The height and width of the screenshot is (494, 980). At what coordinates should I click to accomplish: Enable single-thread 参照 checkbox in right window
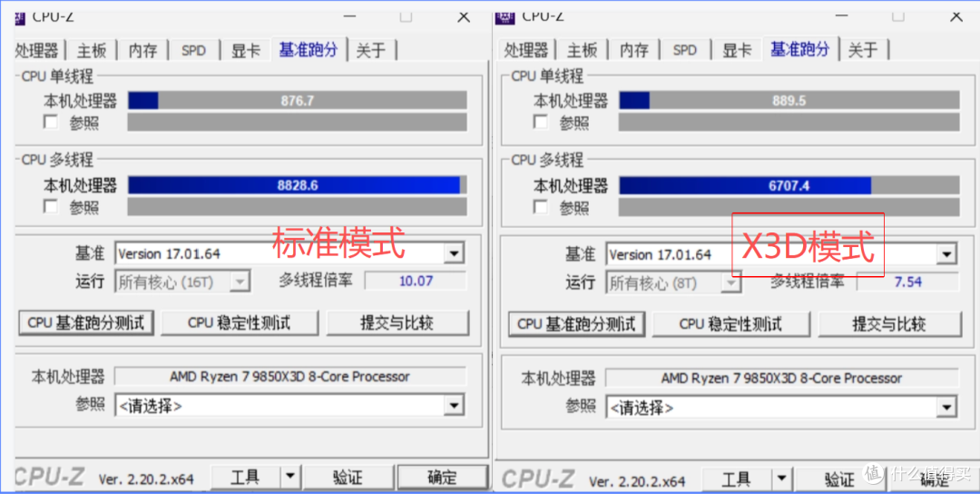(x=541, y=122)
